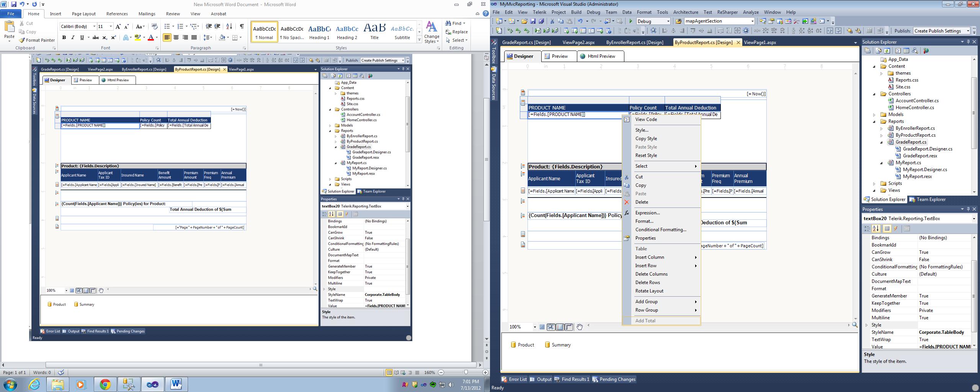Click the Save icon in Visual Studio toolbar
This screenshot has width=980, height=392.
pyautogui.click(x=532, y=21)
